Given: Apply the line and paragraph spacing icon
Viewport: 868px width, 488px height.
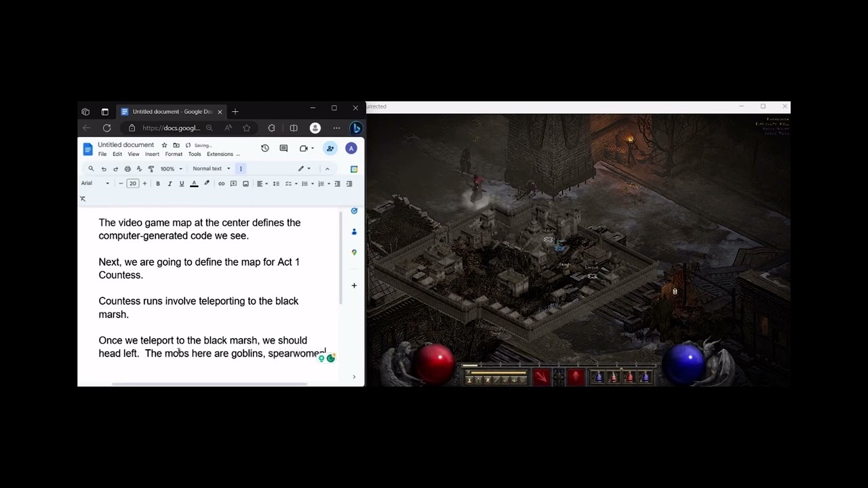Looking at the screenshot, I should tap(276, 184).
